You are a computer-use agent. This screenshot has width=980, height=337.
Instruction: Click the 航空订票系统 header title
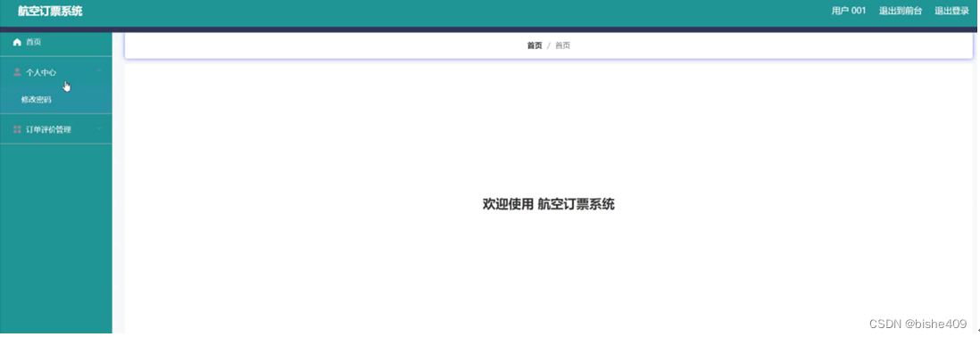tap(50, 12)
